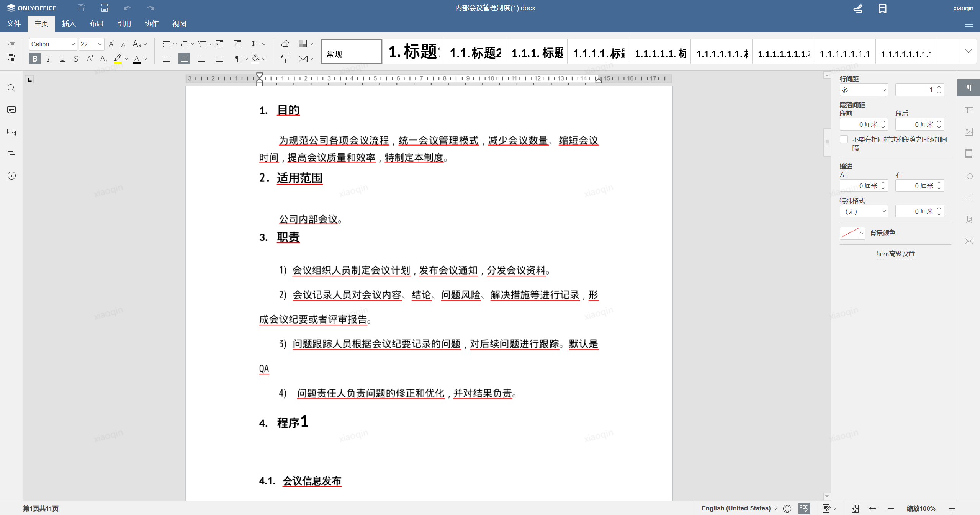Screen dimensions: 980x515
Task: Toggle center alignment
Action: (184, 59)
